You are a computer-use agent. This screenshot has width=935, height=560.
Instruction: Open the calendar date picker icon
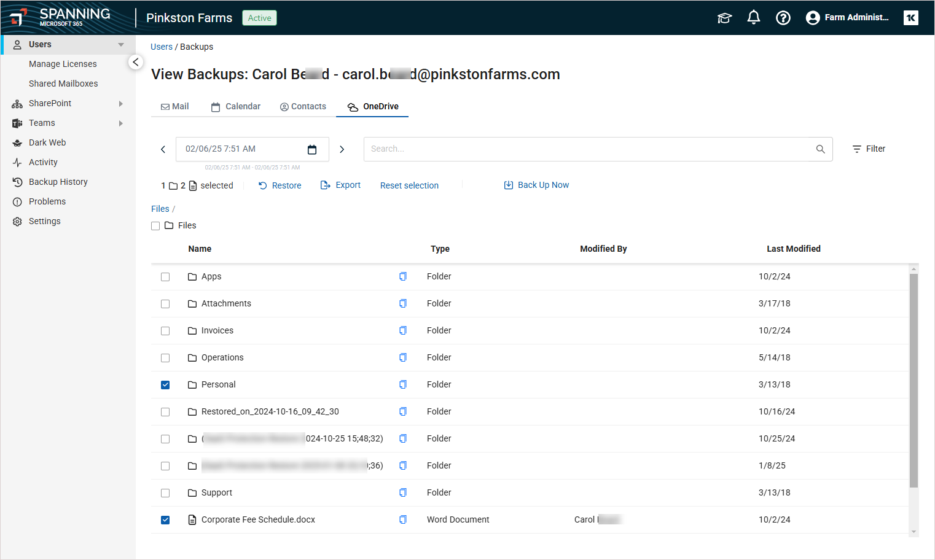point(312,149)
